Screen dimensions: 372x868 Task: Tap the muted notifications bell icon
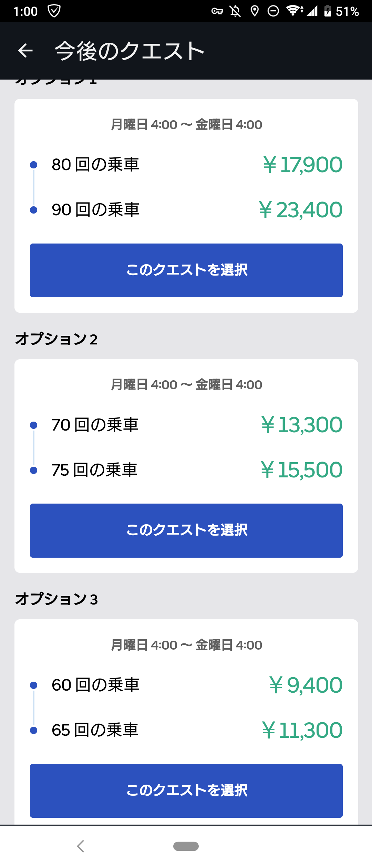(x=235, y=11)
